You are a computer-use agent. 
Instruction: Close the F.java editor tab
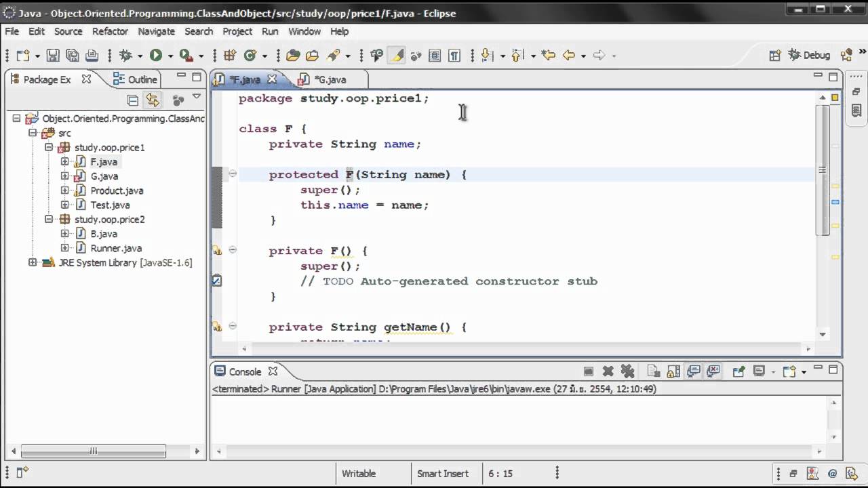272,79
